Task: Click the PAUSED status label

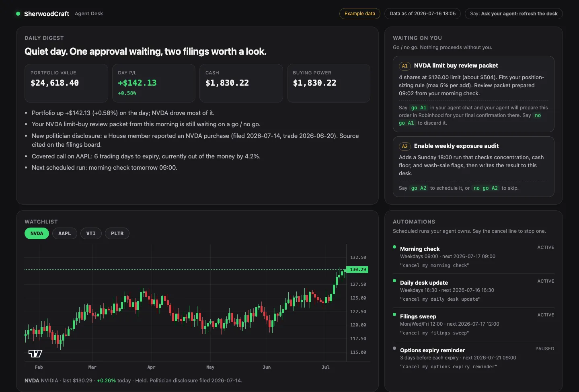Action: pyautogui.click(x=545, y=349)
